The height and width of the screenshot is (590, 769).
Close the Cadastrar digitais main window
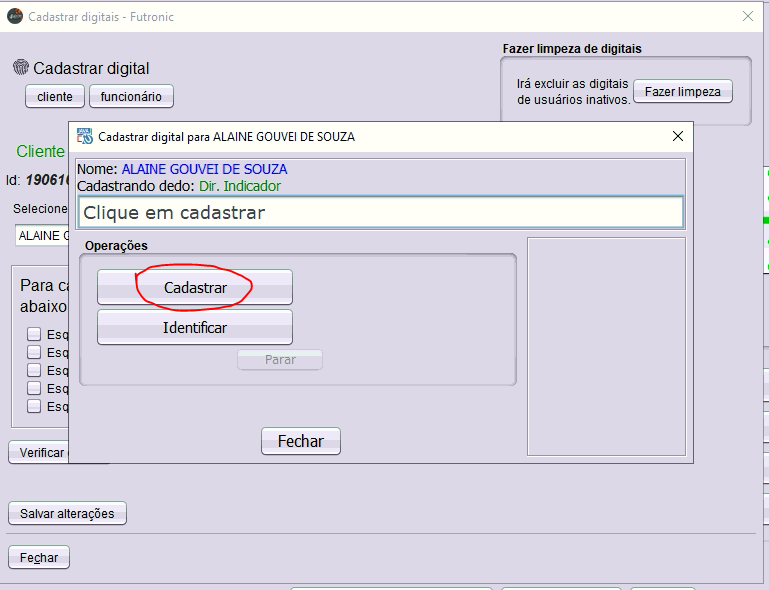[747, 16]
